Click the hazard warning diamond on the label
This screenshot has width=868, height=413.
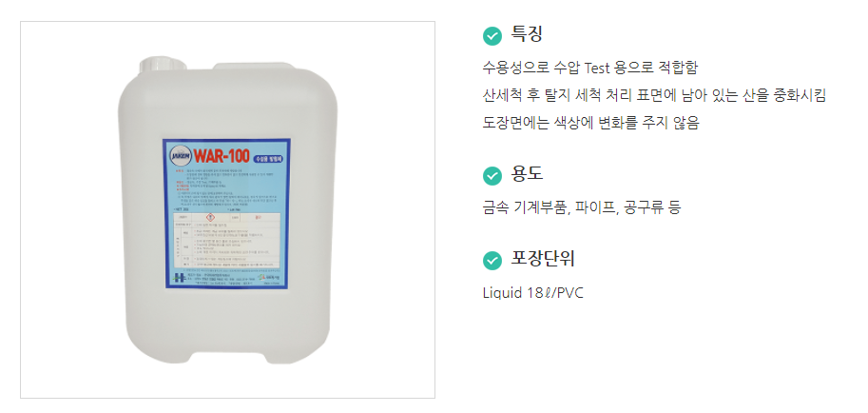210,217
